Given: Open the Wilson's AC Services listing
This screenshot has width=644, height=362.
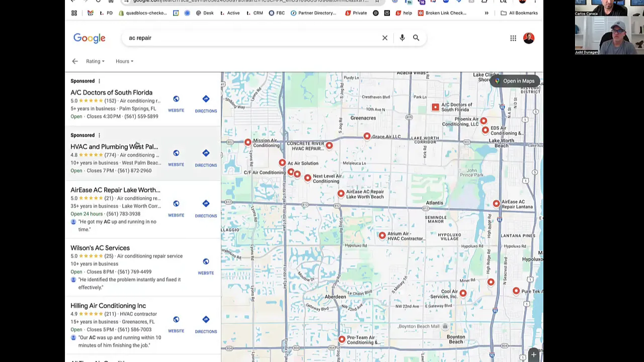Looking at the screenshot, I should point(100,248).
